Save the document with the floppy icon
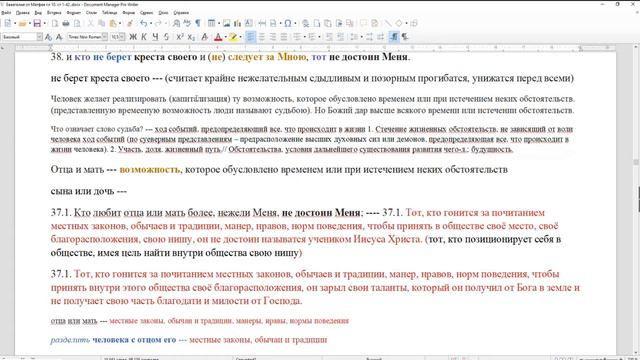 point(37,23)
